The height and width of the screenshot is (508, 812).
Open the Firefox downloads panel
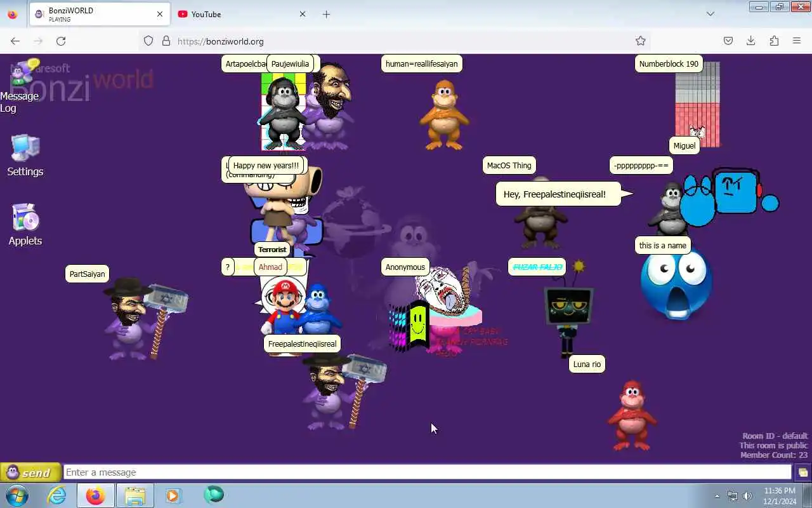click(750, 41)
